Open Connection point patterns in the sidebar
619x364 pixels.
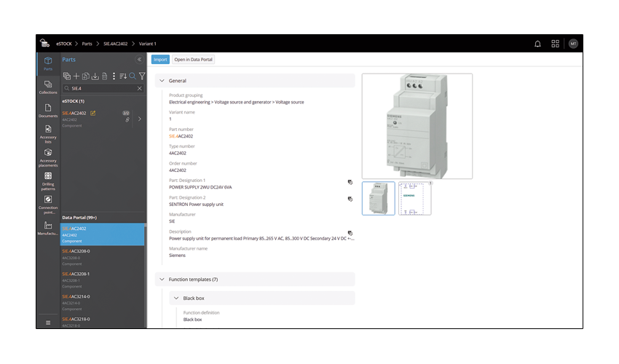point(48,205)
